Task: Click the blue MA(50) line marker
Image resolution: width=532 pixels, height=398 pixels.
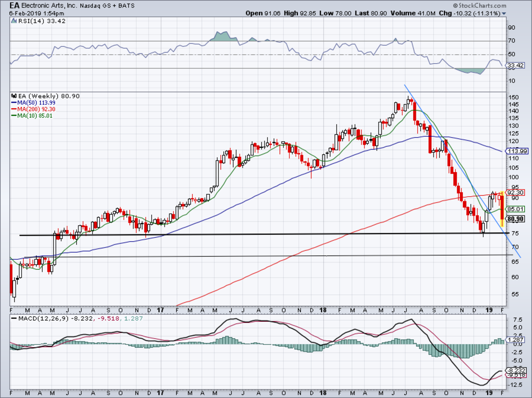Action: coord(13,102)
